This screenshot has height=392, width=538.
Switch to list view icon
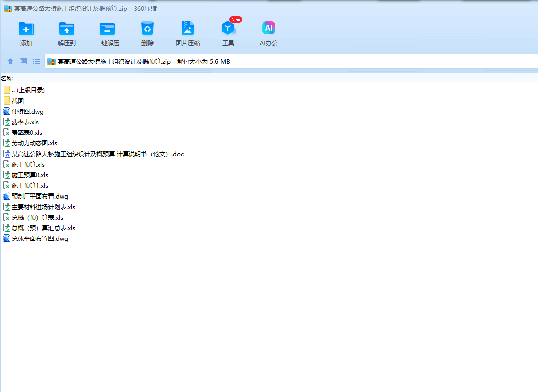tap(36, 62)
